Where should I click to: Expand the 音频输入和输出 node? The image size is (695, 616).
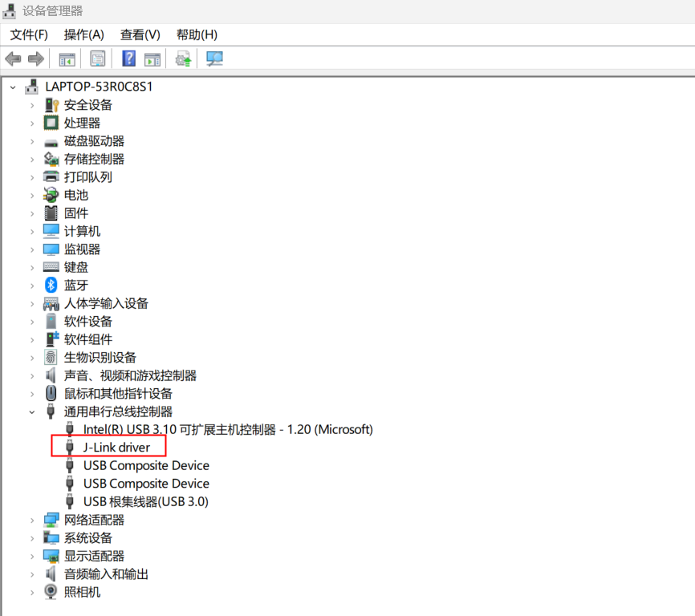32,574
